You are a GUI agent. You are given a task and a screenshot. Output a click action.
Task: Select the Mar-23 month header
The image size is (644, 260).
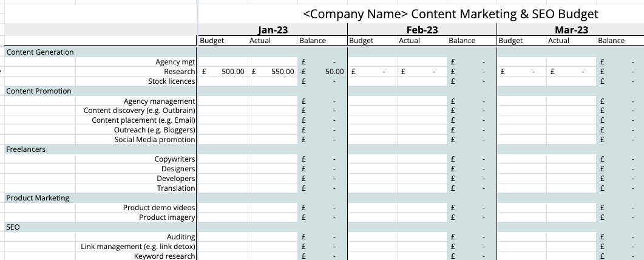571,30
